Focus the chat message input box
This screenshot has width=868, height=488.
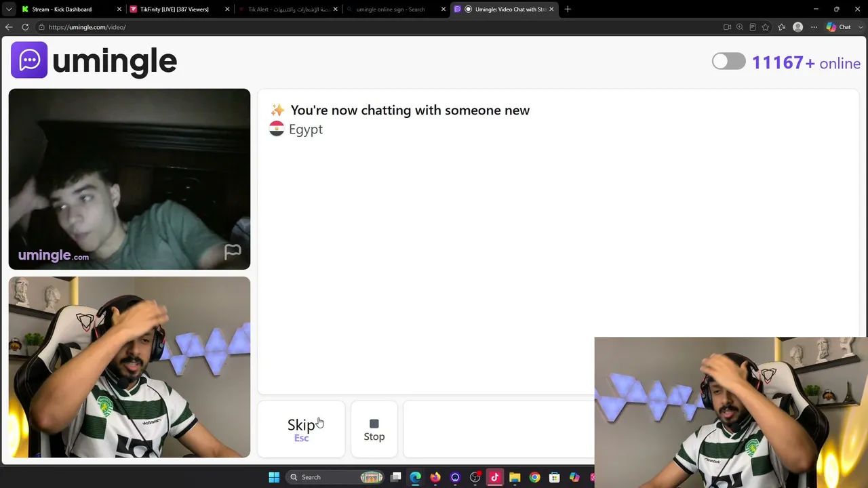[499, 430]
